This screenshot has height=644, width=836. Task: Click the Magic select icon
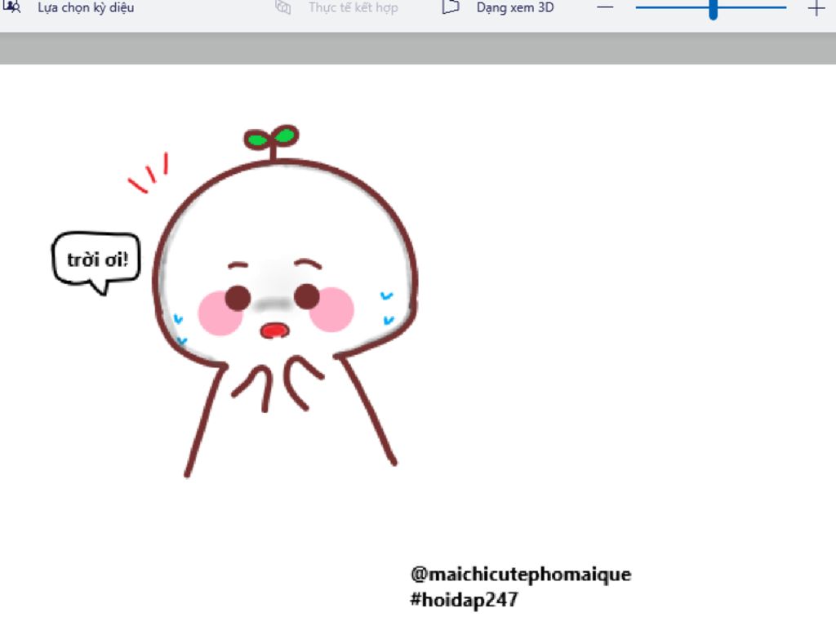point(11,7)
